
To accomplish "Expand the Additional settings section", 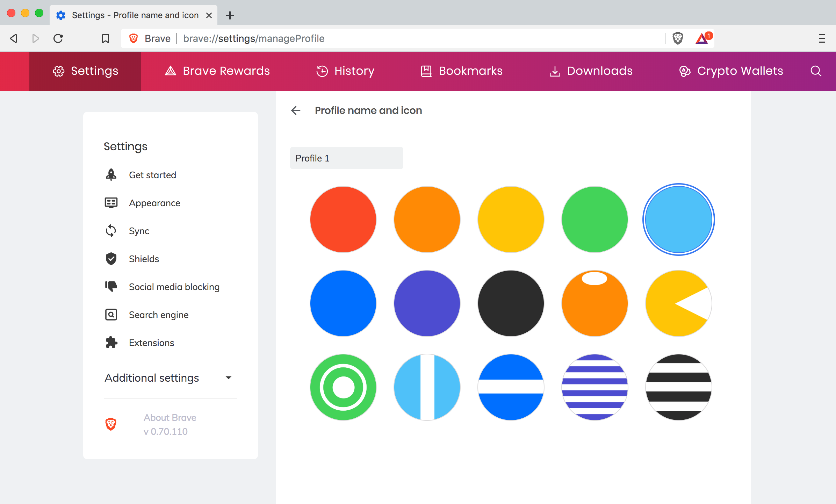I will pyautogui.click(x=152, y=378).
